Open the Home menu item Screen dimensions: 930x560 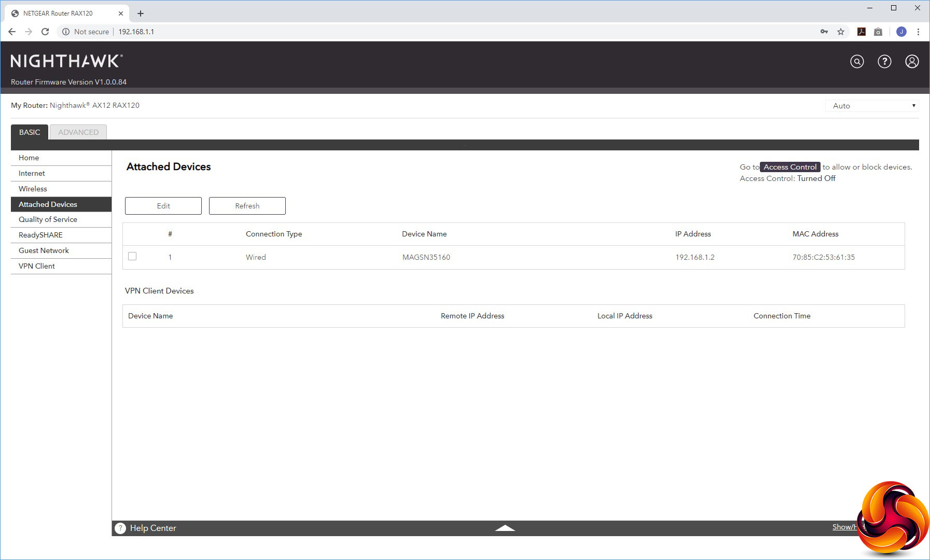click(x=61, y=158)
